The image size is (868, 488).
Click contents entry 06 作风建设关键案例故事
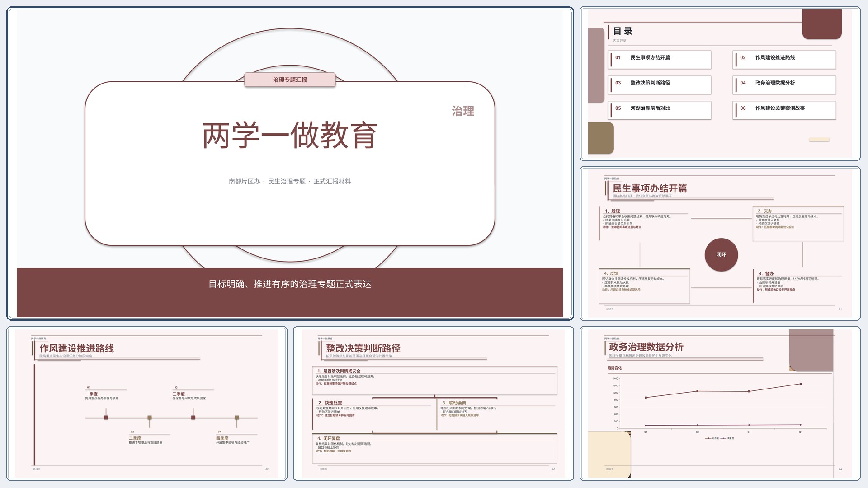click(784, 110)
